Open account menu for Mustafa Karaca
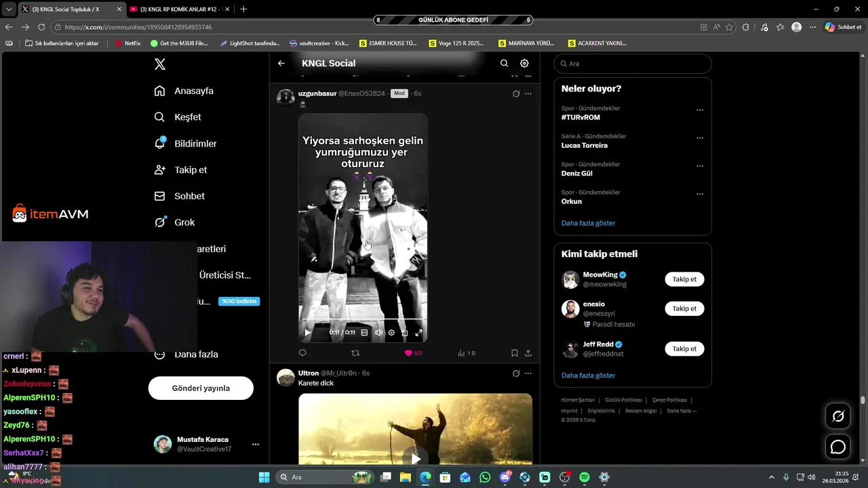The height and width of the screenshot is (488, 868). pos(205,445)
